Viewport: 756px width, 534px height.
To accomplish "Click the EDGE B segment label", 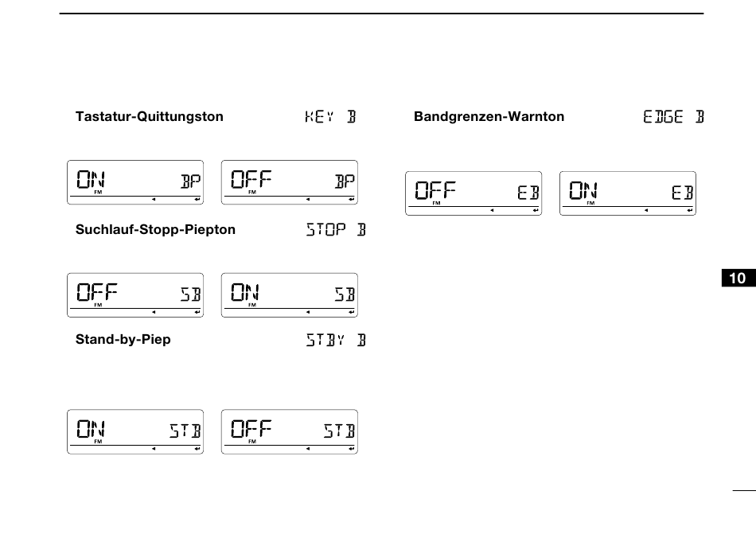I will (673, 117).
